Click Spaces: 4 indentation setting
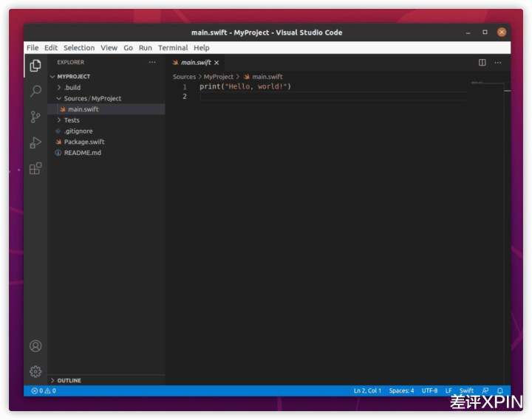The width and height of the screenshot is (532, 420). tap(402, 390)
